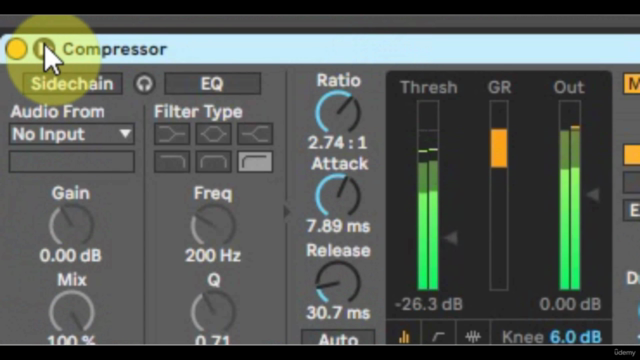Click the Ratio knob

click(338, 113)
